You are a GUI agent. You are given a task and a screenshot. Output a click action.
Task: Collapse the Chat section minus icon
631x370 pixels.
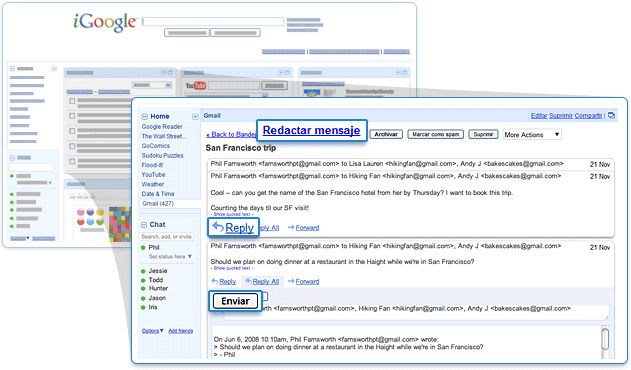144,225
